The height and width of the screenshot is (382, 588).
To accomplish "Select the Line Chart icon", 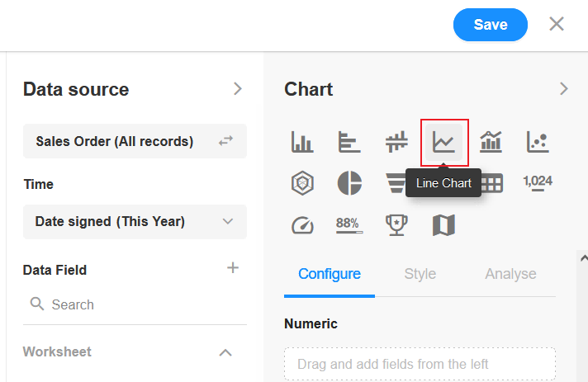I will click(443, 142).
